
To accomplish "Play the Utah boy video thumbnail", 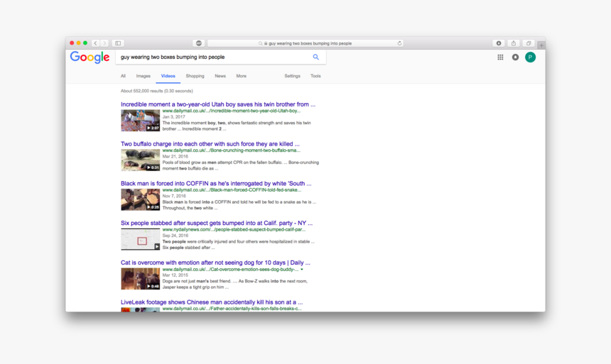I will (x=140, y=121).
